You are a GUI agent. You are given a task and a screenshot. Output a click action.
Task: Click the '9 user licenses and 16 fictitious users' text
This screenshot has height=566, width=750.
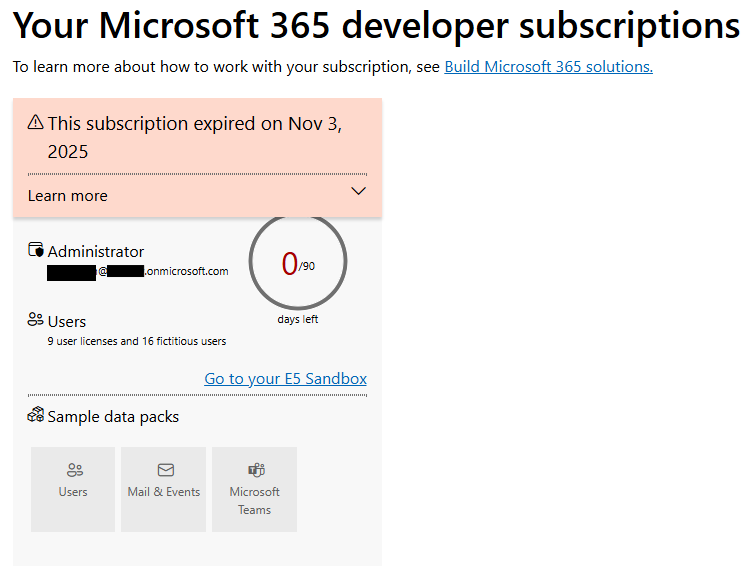click(x=137, y=341)
